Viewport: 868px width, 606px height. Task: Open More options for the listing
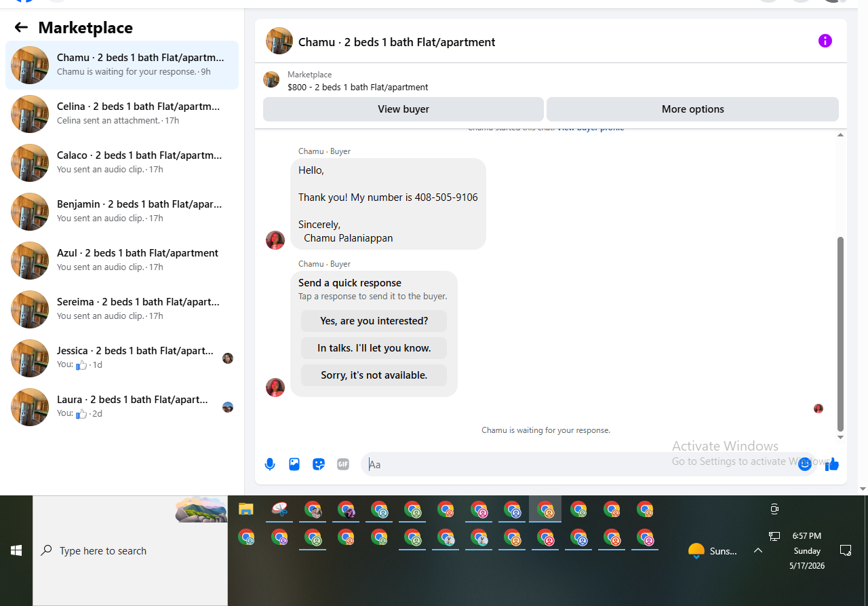click(692, 109)
